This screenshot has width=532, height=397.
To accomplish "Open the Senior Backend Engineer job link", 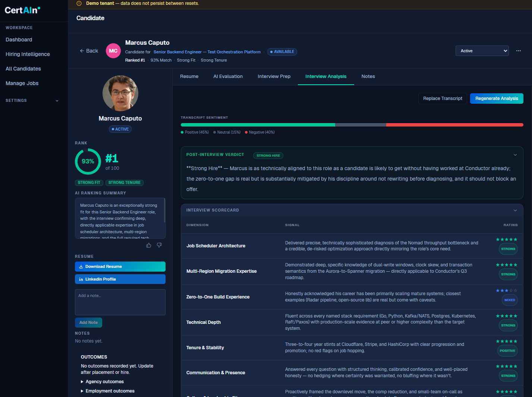I will coord(207,52).
